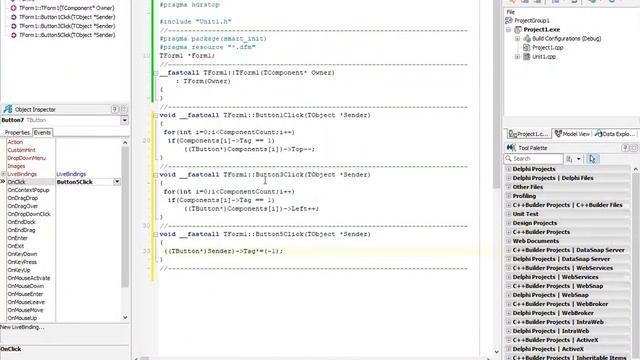Select TForm1::Button3Click in structure tree
Viewport: 640px width, 360px height.
click(67, 26)
